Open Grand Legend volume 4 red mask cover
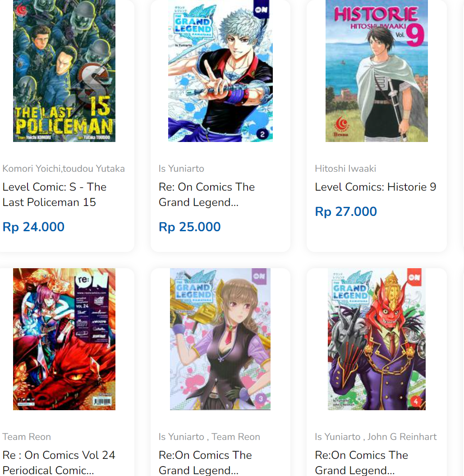The width and height of the screenshot is (464, 476). (x=377, y=339)
